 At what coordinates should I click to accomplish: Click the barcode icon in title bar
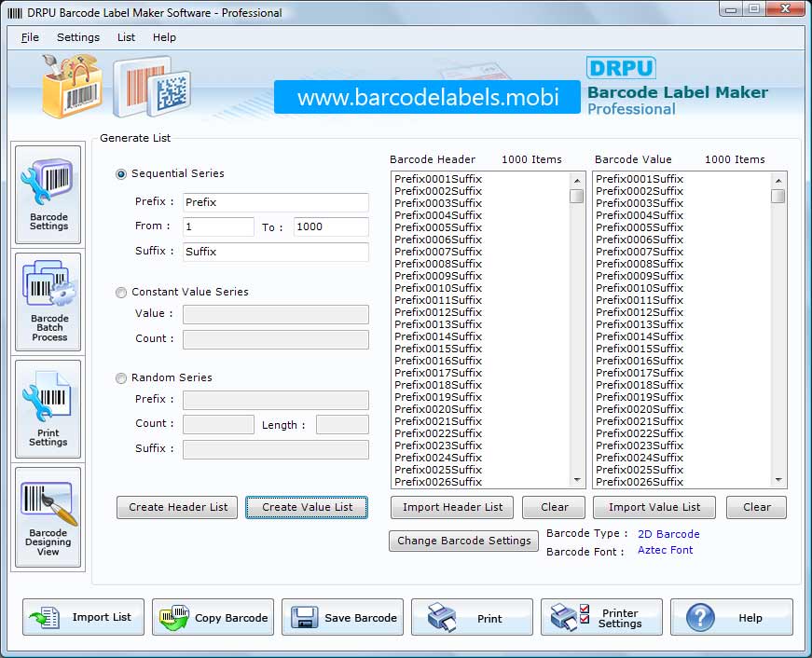tap(15, 13)
